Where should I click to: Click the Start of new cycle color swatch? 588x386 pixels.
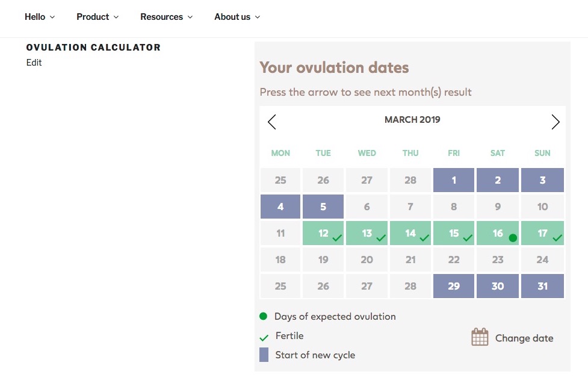pos(264,355)
